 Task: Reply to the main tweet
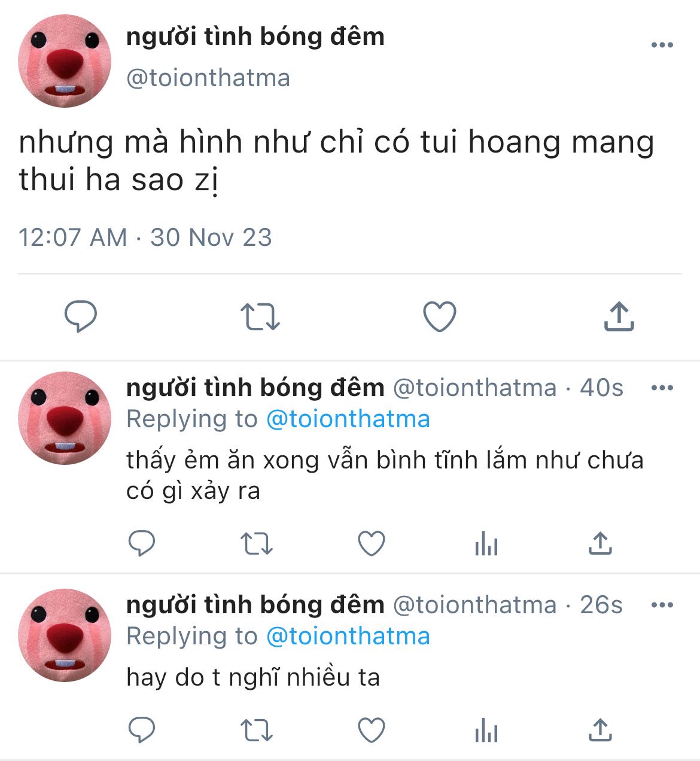click(x=81, y=316)
